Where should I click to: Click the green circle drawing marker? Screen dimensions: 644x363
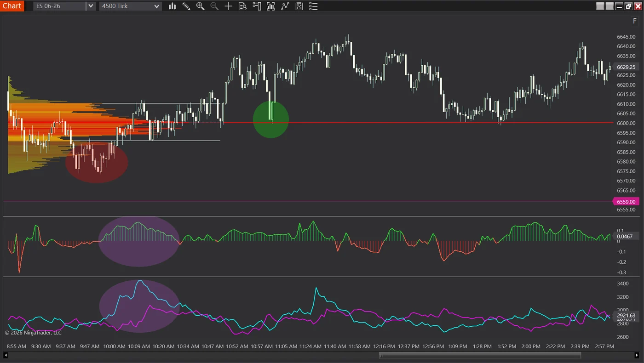click(x=271, y=119)
